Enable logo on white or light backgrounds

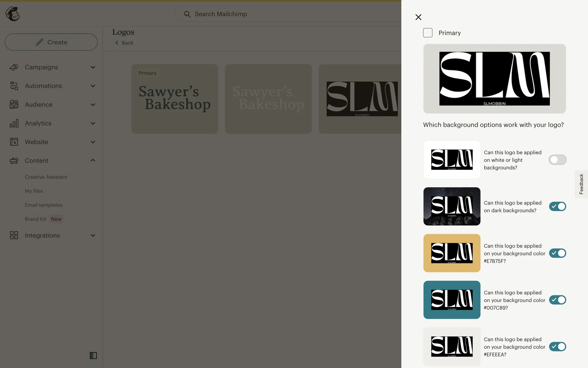[557, 160]
